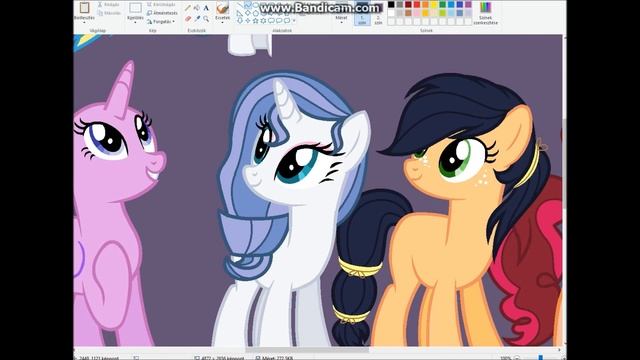Open the Ecsetek brushes dropdown arrow

click(222, 22)
